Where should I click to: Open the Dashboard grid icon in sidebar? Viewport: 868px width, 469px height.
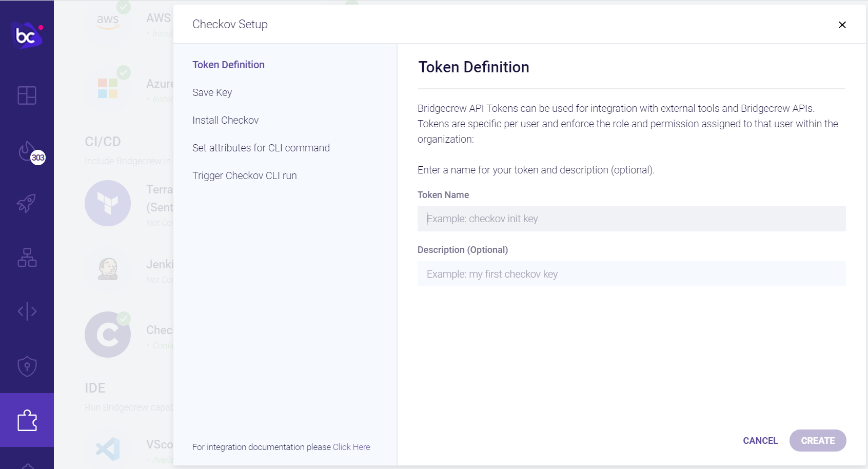[27, 95]
